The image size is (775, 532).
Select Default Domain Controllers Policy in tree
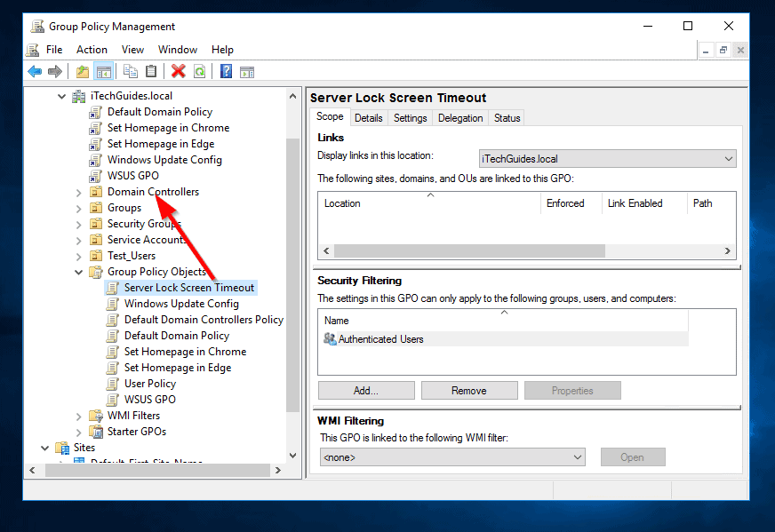point(204,320)
